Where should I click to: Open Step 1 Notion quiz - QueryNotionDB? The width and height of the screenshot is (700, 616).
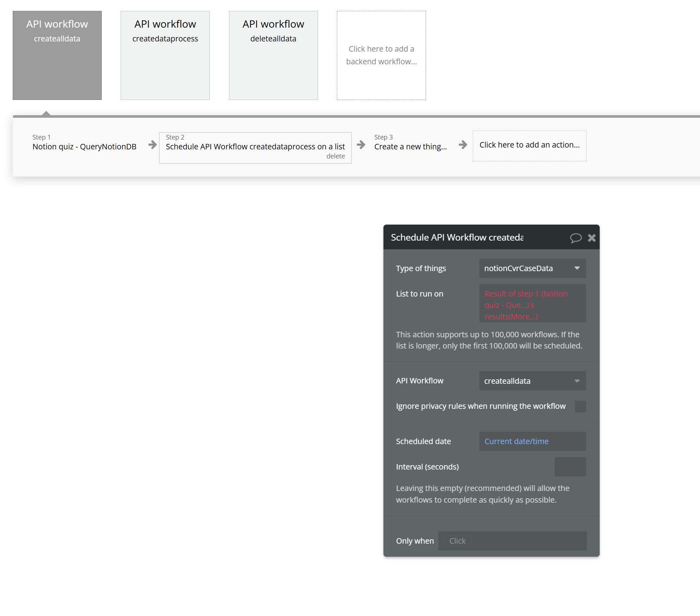pos(84,142)
